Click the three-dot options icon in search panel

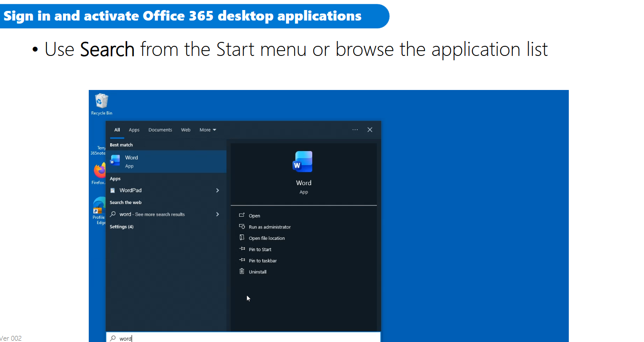pos(355,130)
